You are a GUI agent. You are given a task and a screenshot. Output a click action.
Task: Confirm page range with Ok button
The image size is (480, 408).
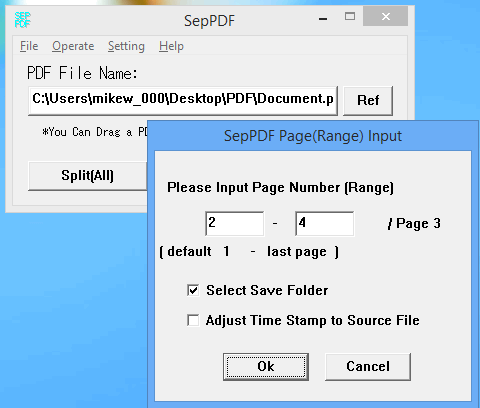[266, 367]
